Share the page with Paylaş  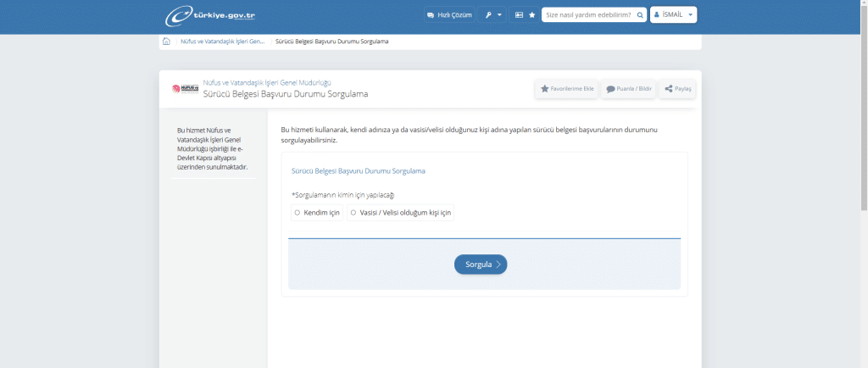tap(677, 89)
